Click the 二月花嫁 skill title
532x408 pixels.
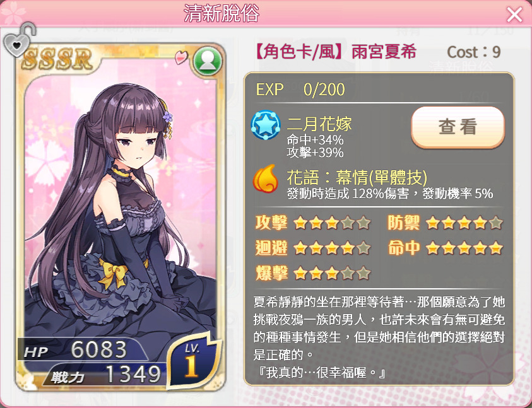click(319, 124)
